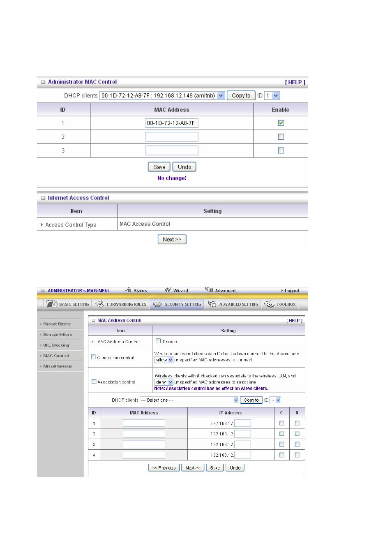The width and height of the screenshot is (392, 555).
Task: Click MAC address field with 00-1D-72-12-A8-7F
Action: point(172,123)
